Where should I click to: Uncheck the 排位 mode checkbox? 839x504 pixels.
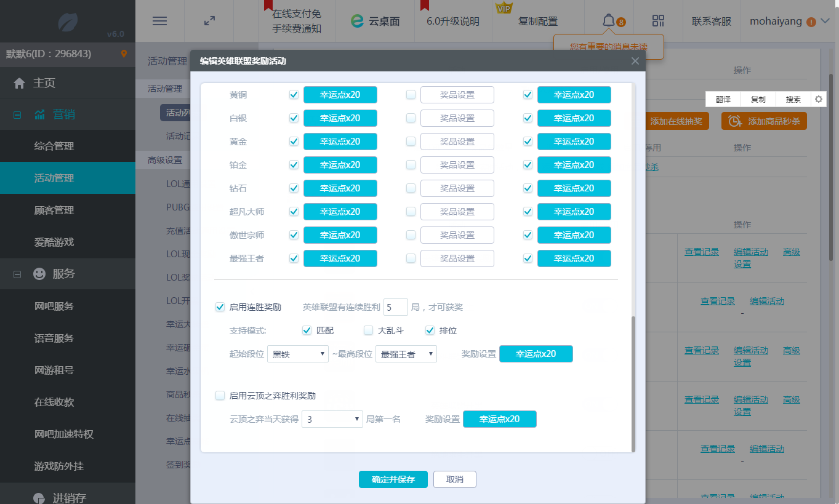click(x=430, y=330)
